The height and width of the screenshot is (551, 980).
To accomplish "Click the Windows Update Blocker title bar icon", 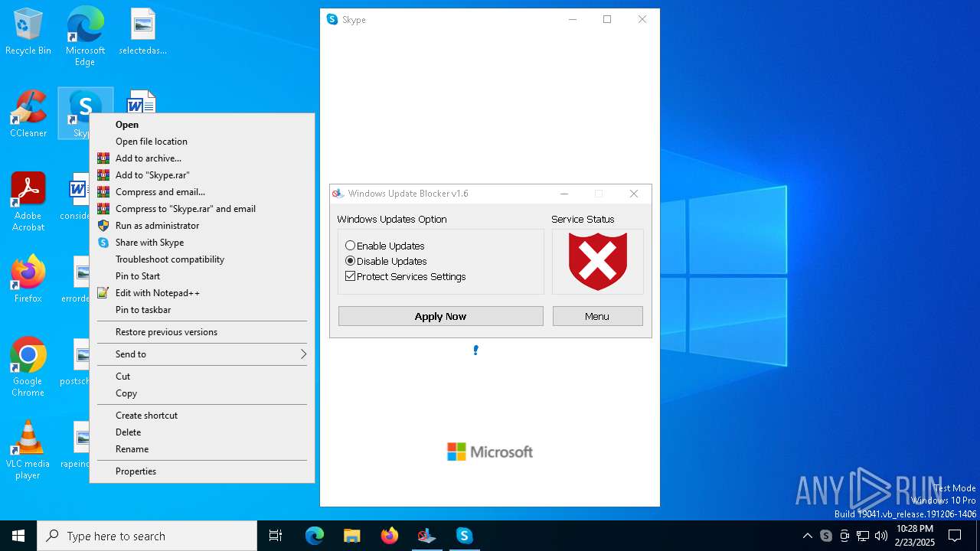I will (338, 194).
